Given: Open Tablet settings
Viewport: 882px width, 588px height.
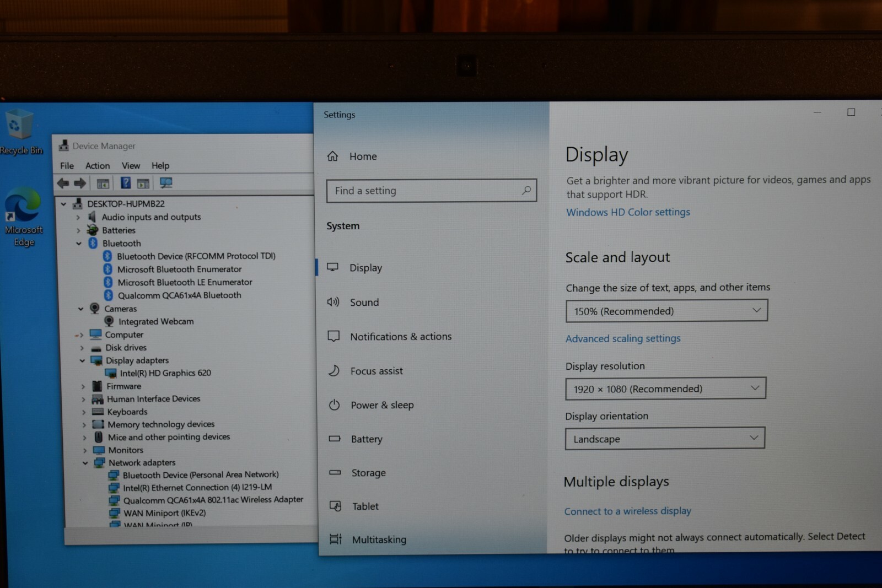Looking at the screenshot, I should pos(365,506).
